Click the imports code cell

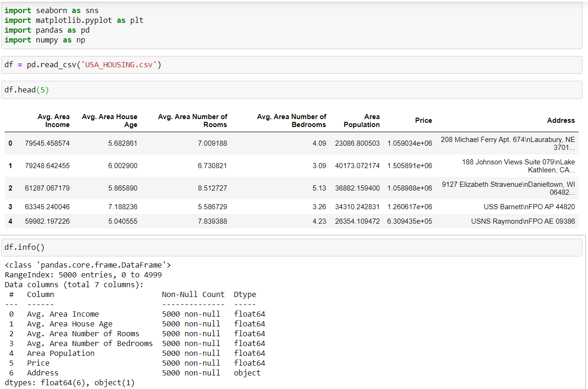[x=292, y=25]
